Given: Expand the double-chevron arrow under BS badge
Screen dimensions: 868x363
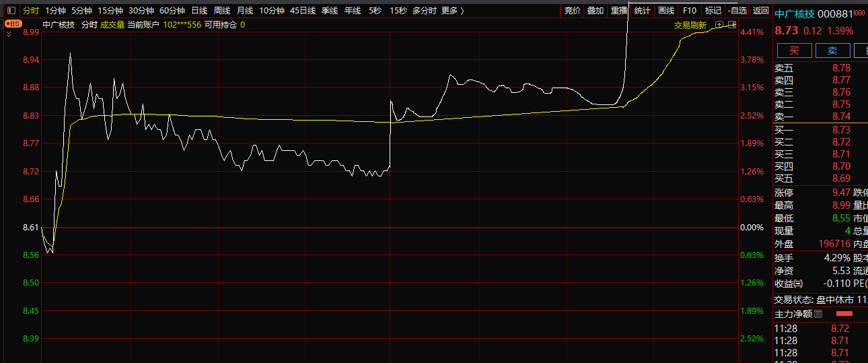Looking at the screenshot, I should (x=9, y=32).
